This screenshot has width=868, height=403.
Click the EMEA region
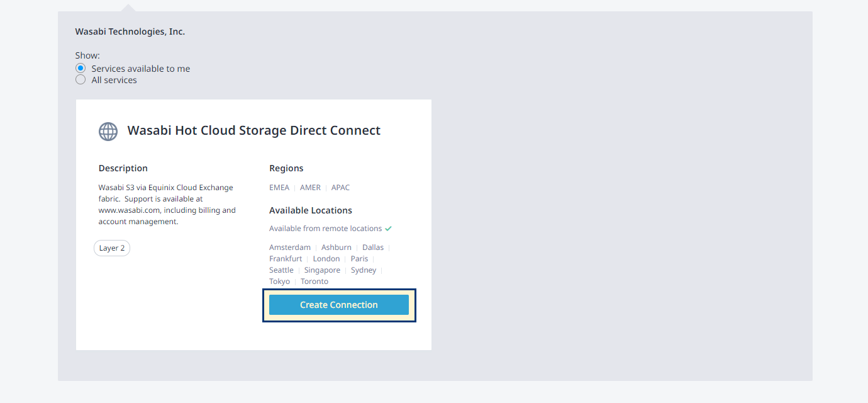click(x=279, y=188)
